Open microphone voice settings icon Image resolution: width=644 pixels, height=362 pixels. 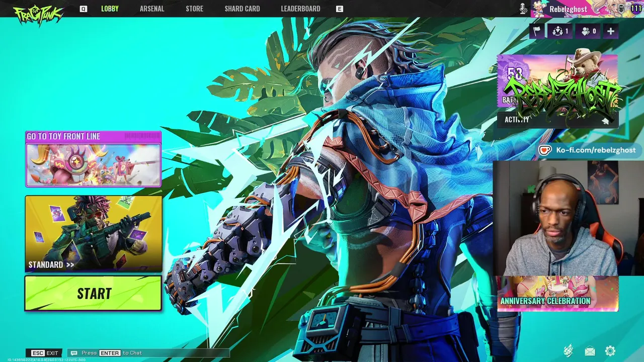(x=523, y=9)
